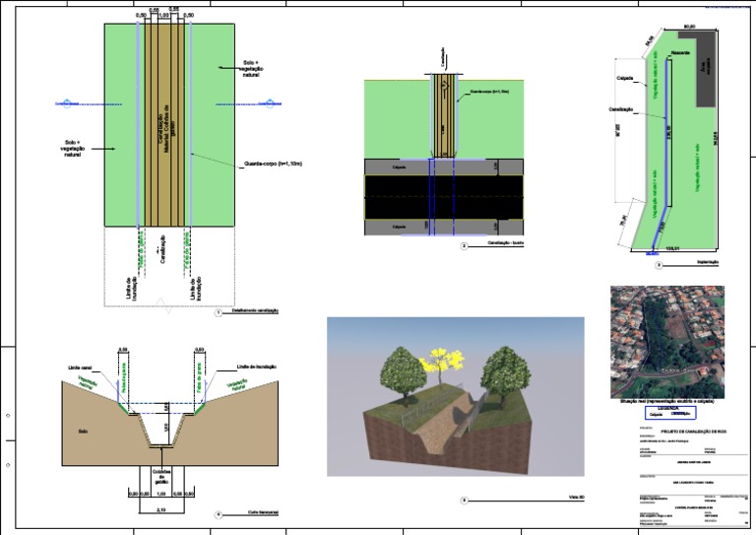Viewport: 756px width, 535px height.
Task: Click view number circle for Detalhamento canalização
Action: tap(218, 311)
